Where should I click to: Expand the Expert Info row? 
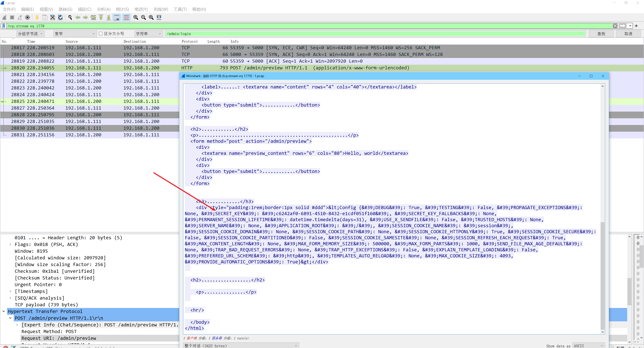coord(17,325)
